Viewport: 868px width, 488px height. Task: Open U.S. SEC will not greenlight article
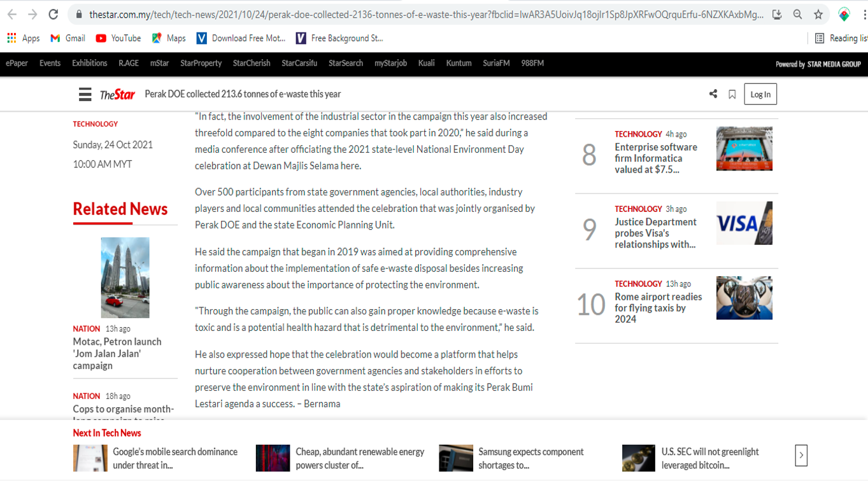pos(710,458)
